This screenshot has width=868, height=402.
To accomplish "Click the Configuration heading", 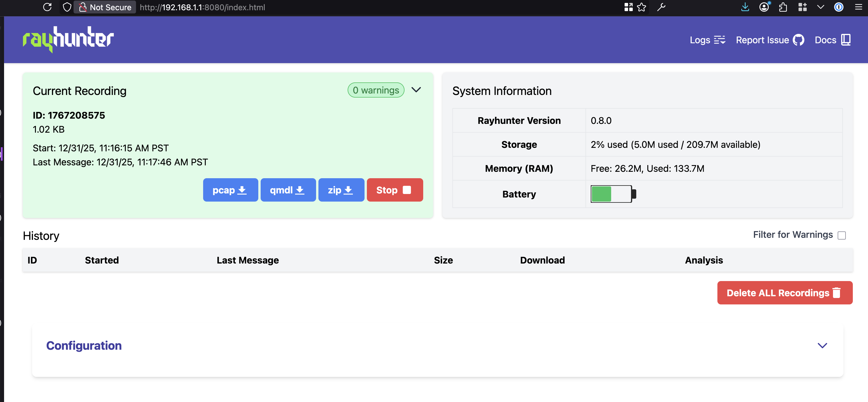I will (x=84, y=346).
